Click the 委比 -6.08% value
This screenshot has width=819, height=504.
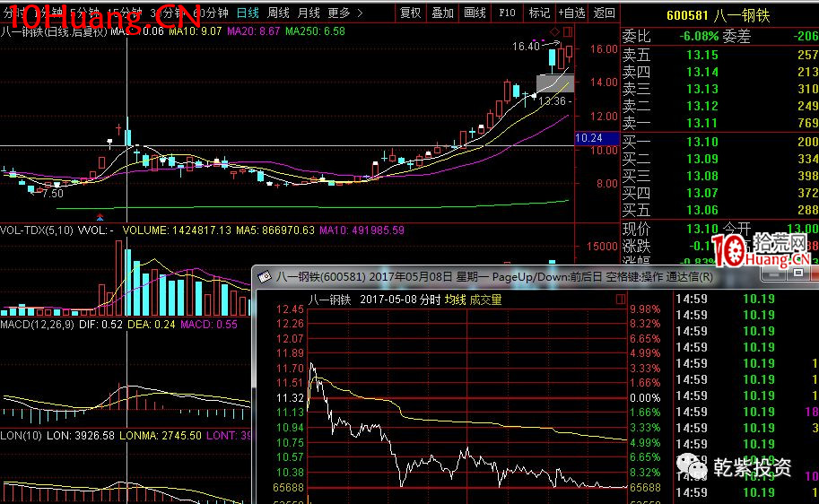[x=698, y=36]
